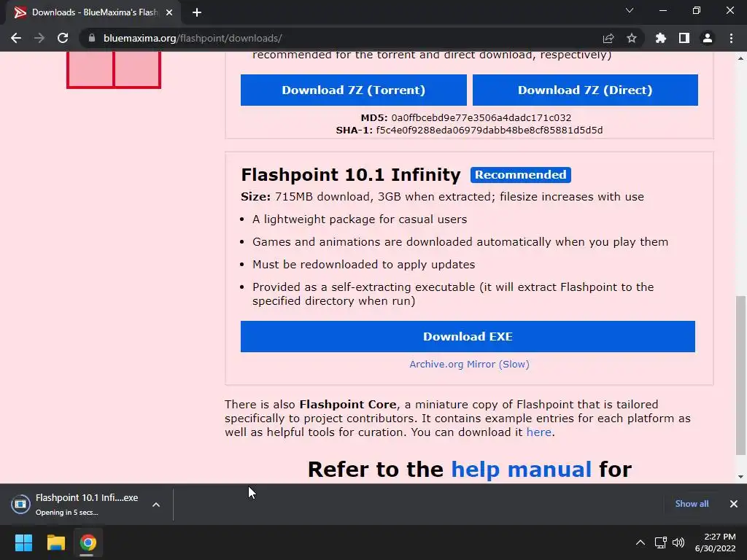Image resolution: width=747 pixels, height=560 pixels.
Task: Click the 'Size: 715MB download' line
Action: click(442, 197)
